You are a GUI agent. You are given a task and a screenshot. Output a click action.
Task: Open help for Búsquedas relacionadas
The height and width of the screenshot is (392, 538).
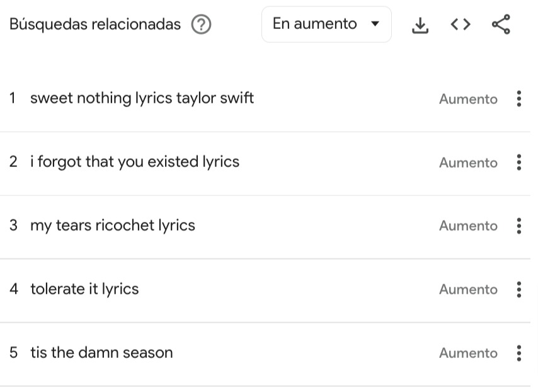pyautogui.click(x=201, y=25)
